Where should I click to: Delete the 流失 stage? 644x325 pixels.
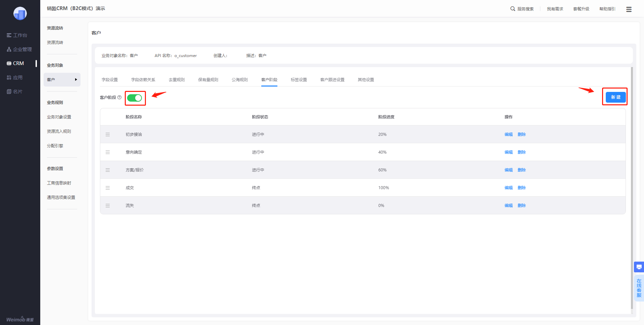[x=522, y=206]
